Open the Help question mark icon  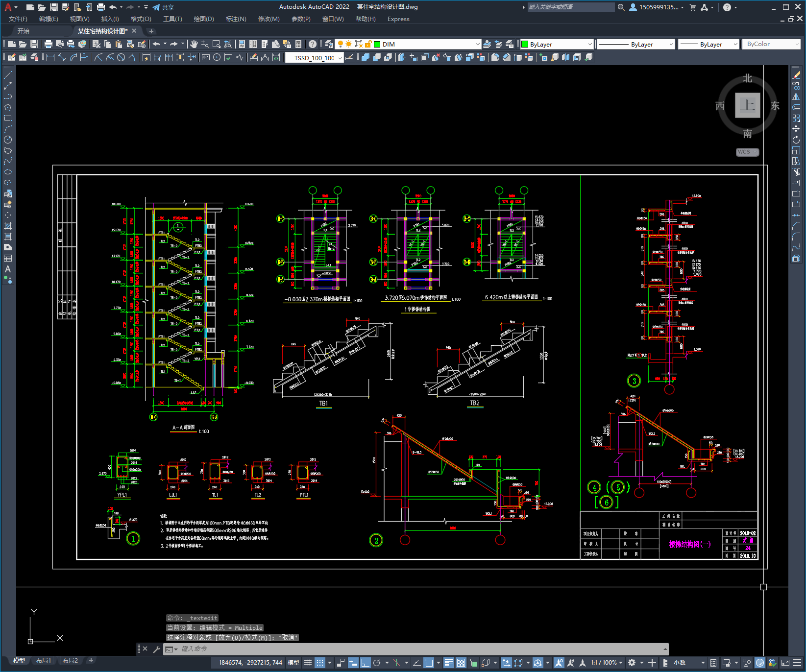(x=313, y=44)
